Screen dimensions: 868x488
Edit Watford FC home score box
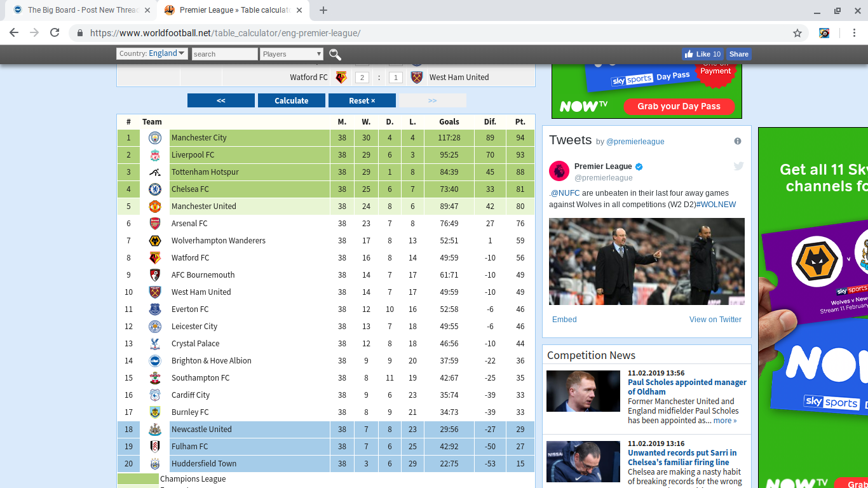coord(362,78)
